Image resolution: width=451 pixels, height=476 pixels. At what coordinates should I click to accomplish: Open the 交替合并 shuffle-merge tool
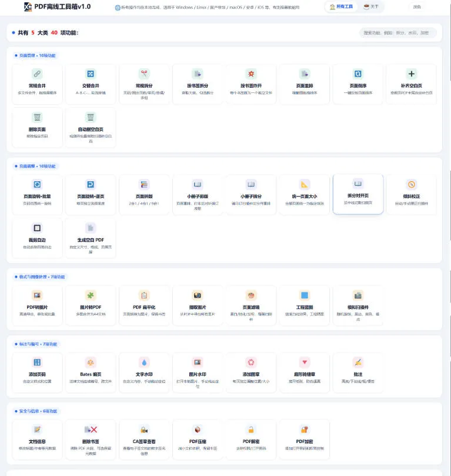tap(91, 84)
